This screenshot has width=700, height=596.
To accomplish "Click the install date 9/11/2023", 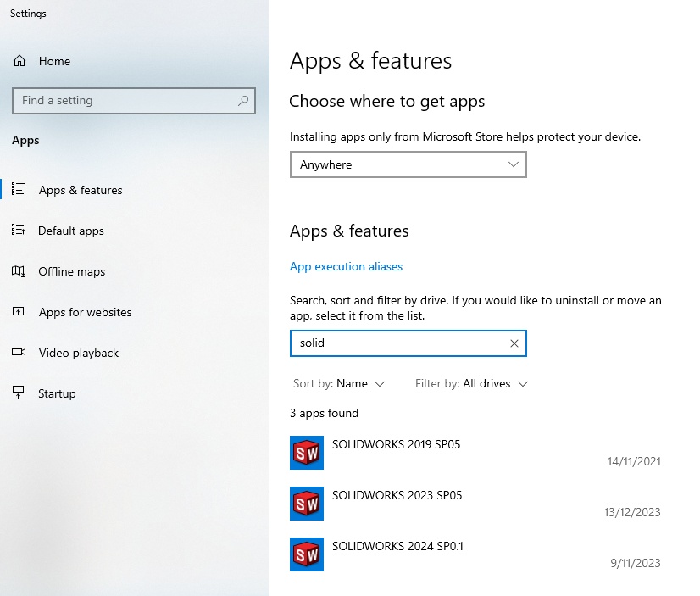I will click(x=636, y=563).
